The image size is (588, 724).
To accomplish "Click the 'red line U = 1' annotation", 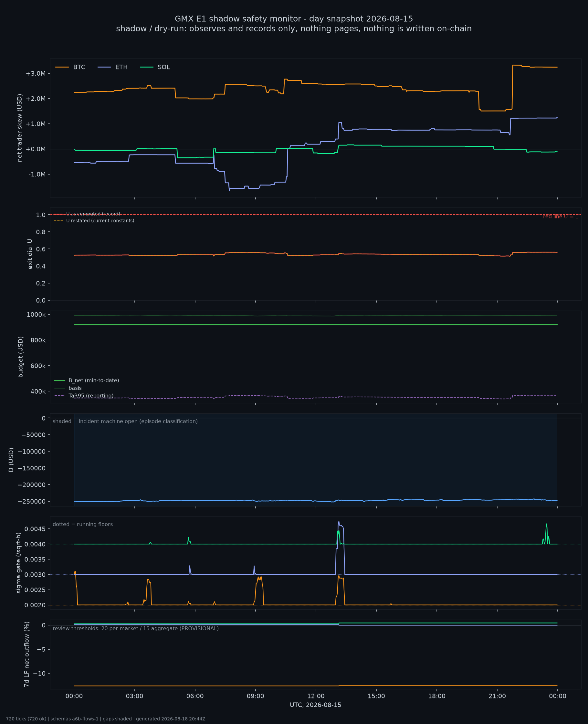I will (x=561, y=217).
